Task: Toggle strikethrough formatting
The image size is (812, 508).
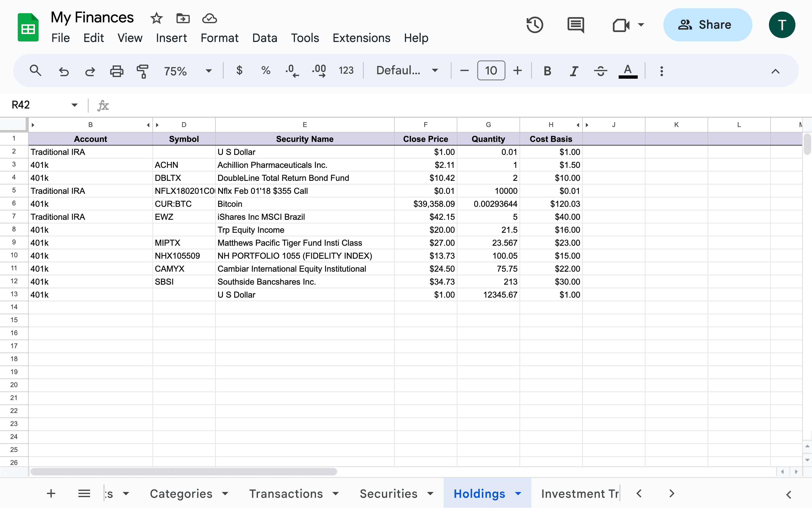Action: click(600, 71)
